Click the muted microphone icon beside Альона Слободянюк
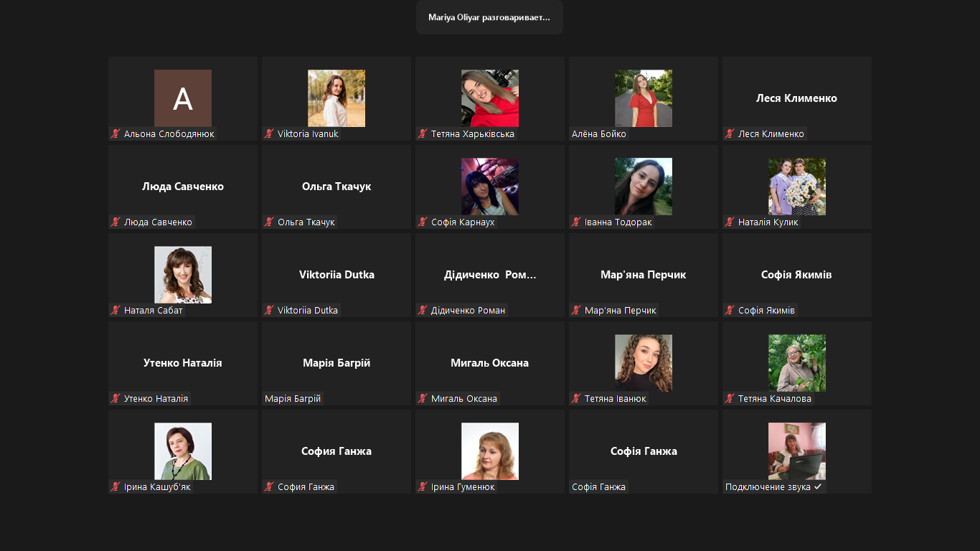This screenshot has width=980, height=551. (115, 134)
